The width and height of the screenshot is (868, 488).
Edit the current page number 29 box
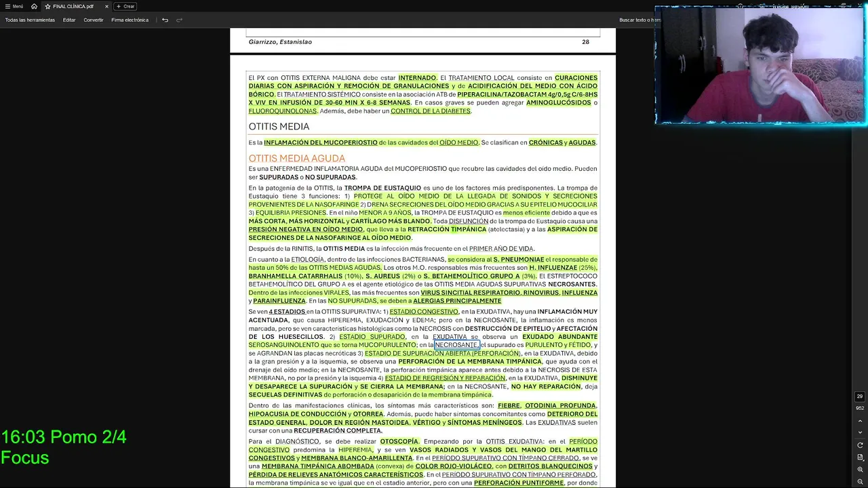860,396
